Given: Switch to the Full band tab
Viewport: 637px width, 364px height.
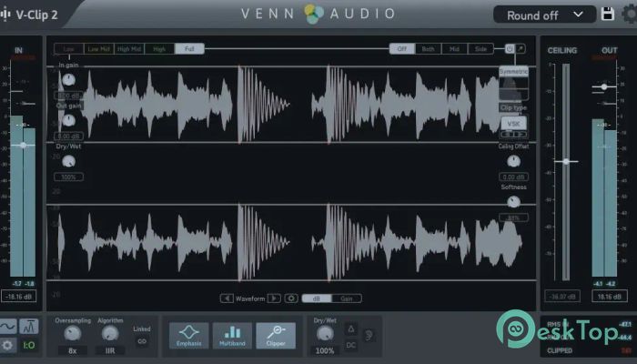Looking at the screenshot, I should click(188, 48).
